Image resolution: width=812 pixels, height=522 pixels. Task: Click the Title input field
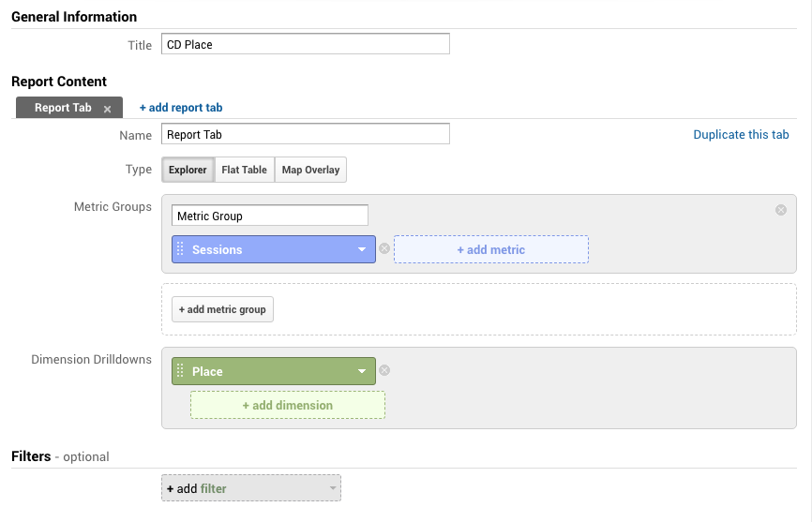tap(306, 44)
